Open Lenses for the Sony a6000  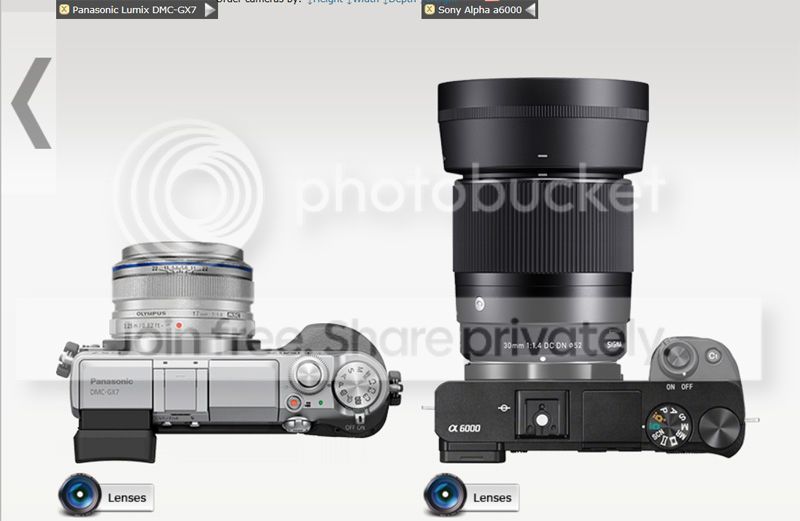tap(491, 497)
